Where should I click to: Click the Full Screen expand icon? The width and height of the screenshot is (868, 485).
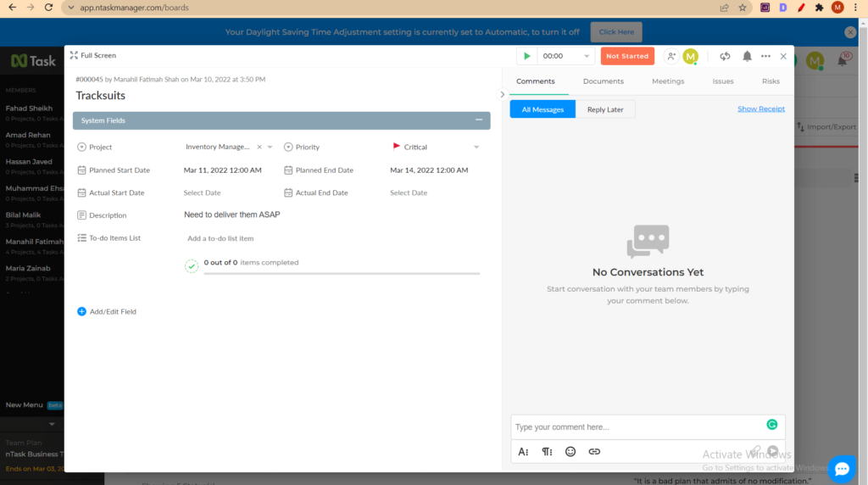[x=74, y=55]
